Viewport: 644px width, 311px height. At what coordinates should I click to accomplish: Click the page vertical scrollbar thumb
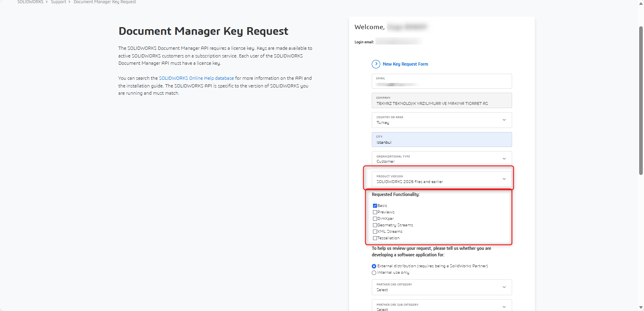641,100
